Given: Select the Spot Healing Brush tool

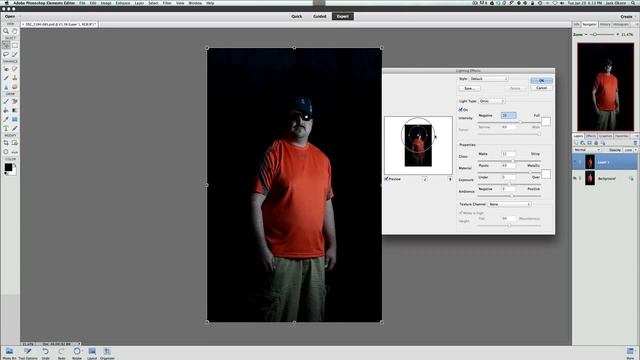Looking at the screenshot, I should click(x=15, y=69).
